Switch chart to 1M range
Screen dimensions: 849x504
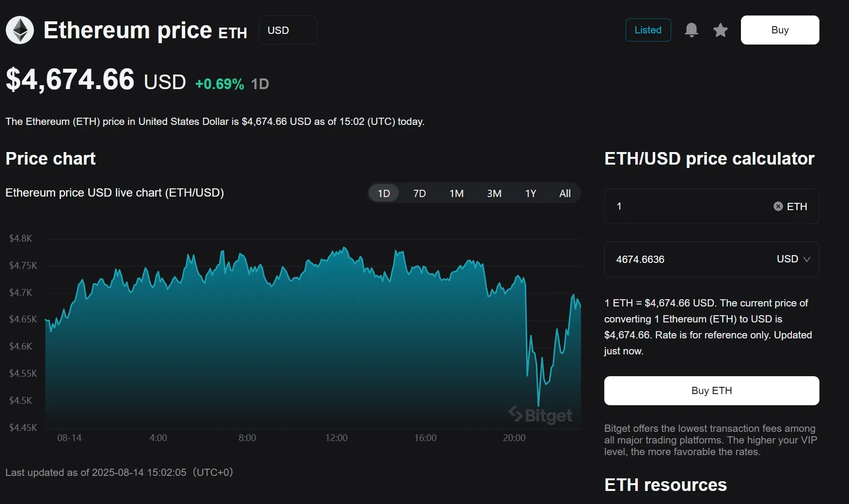[456, 193]
